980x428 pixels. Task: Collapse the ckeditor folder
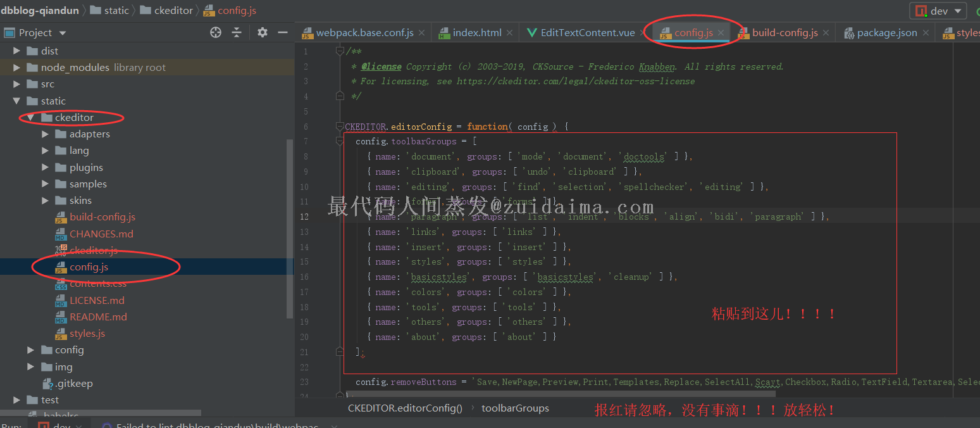click(30, 117)
